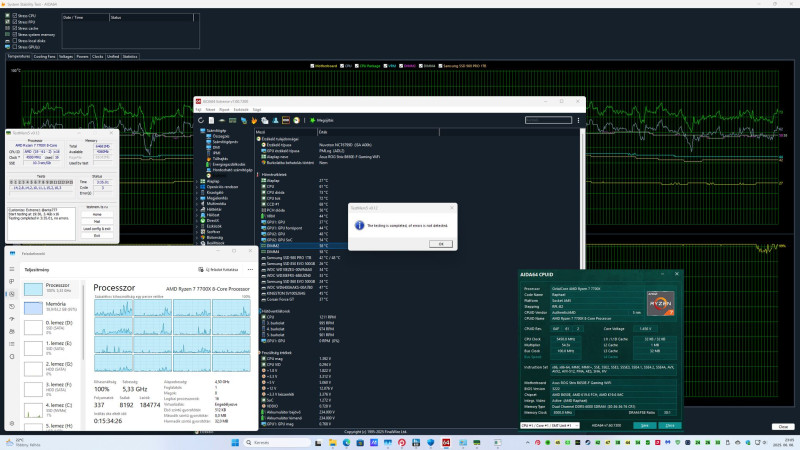Open Task Manager Users page icon
The image size is (800, 450).
point(12,332)
